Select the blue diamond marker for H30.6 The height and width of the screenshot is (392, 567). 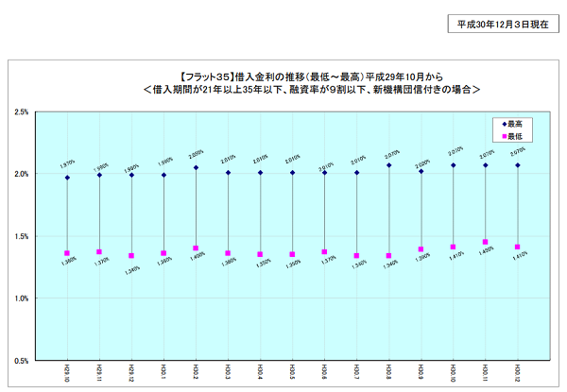pyautogui.click(x=325, y=173)
